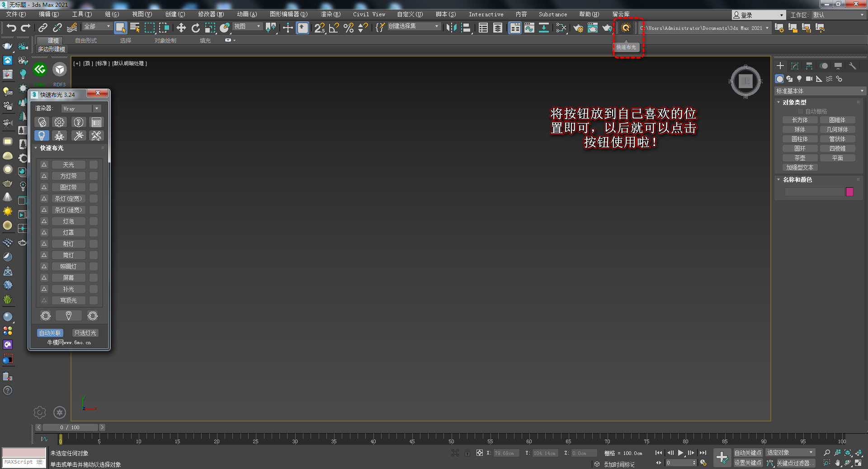Click the 茶壶 primitive button
Image resolution: width=868 pixels, height=469 pixels.
[800, 158]
